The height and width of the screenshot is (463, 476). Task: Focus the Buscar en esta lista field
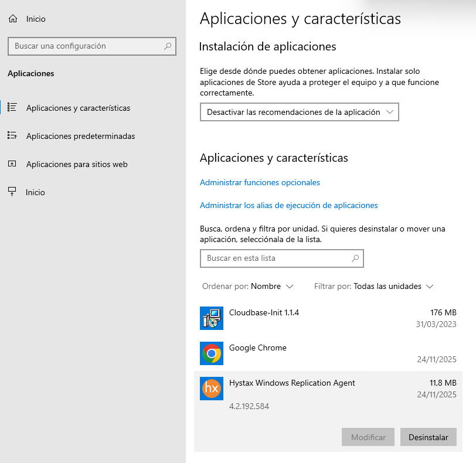(276, 258)
